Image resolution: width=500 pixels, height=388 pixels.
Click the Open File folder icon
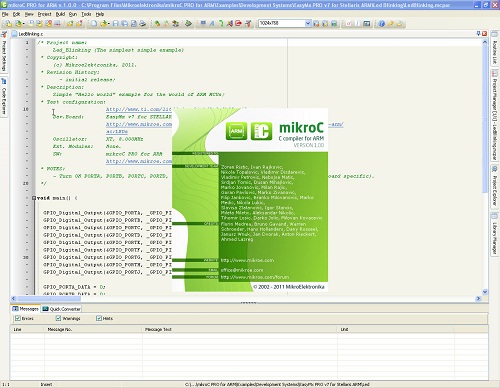point(103,23)
